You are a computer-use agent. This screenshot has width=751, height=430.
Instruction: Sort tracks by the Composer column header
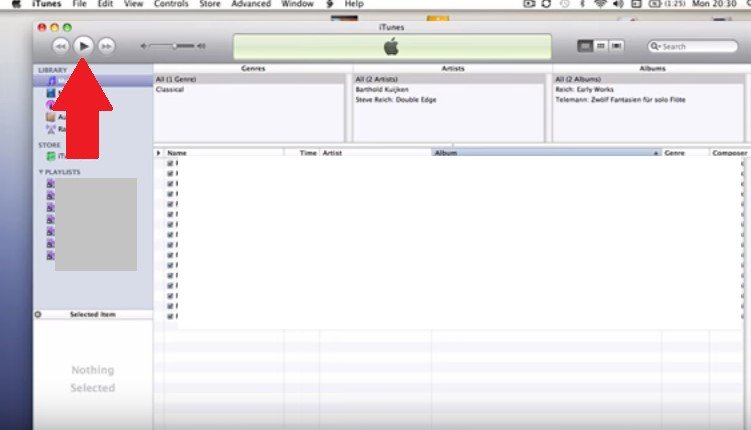click(x=729, y=153)
